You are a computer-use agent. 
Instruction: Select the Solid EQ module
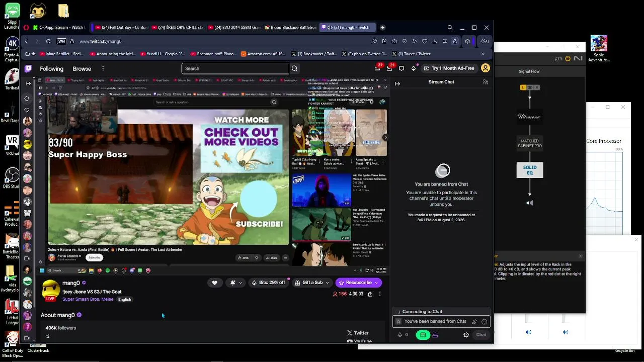[530, 170]
